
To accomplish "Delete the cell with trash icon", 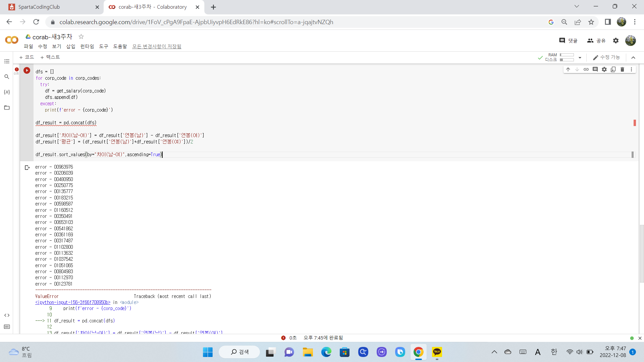I will tap(622, 69).
